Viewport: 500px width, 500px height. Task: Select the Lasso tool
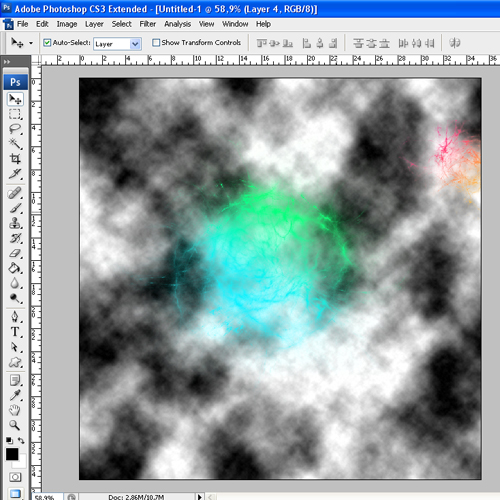(15, 129)
